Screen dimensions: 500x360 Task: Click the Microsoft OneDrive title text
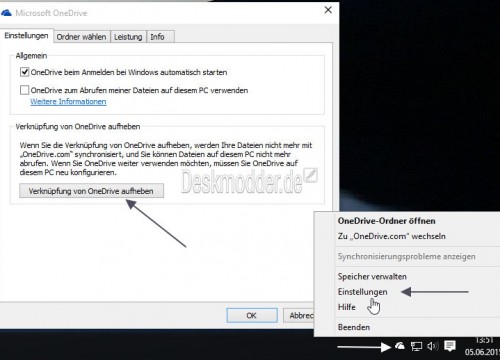click(x=51, y=13)
